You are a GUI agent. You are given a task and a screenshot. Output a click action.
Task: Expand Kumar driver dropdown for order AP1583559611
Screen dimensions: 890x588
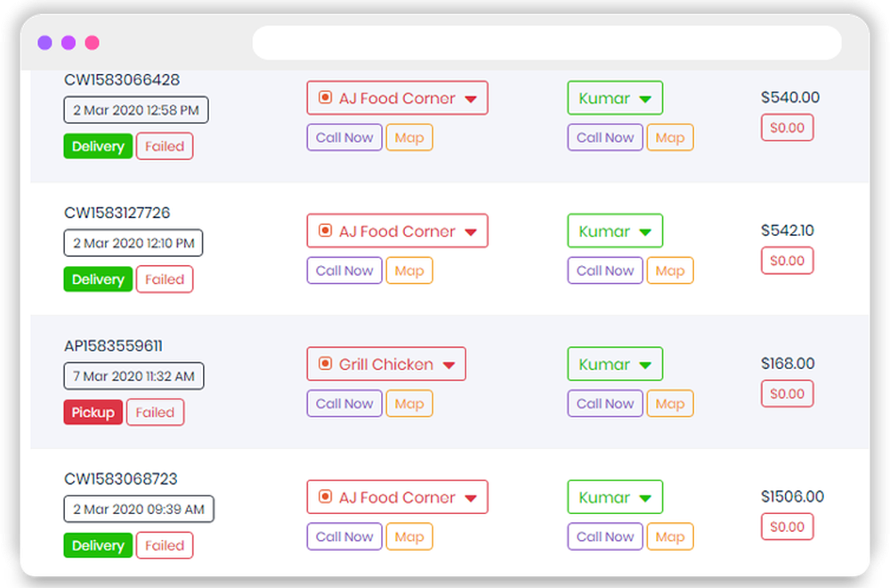615,364
